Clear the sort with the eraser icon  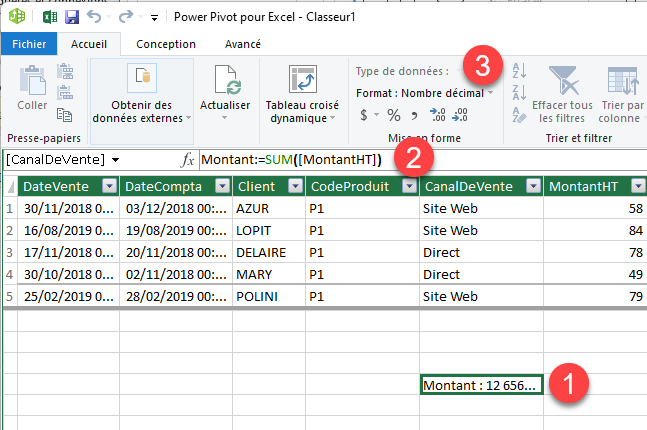tap(519, 115)
